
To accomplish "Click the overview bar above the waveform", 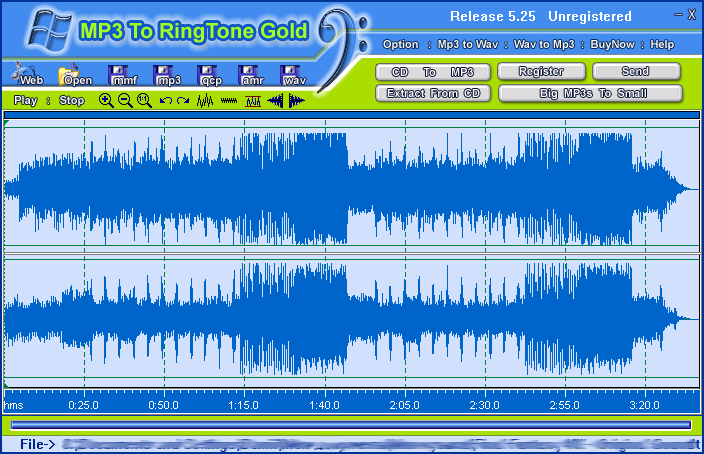I will click(352, 115).
